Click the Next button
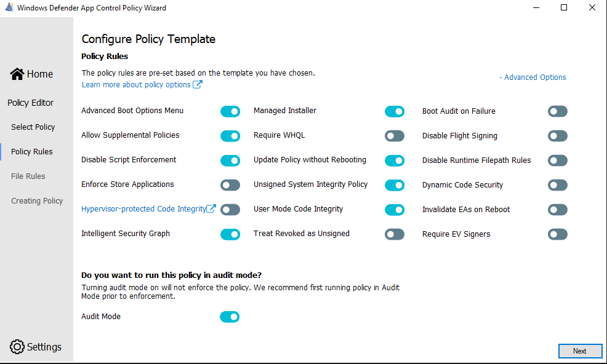 tap(580, 351)
